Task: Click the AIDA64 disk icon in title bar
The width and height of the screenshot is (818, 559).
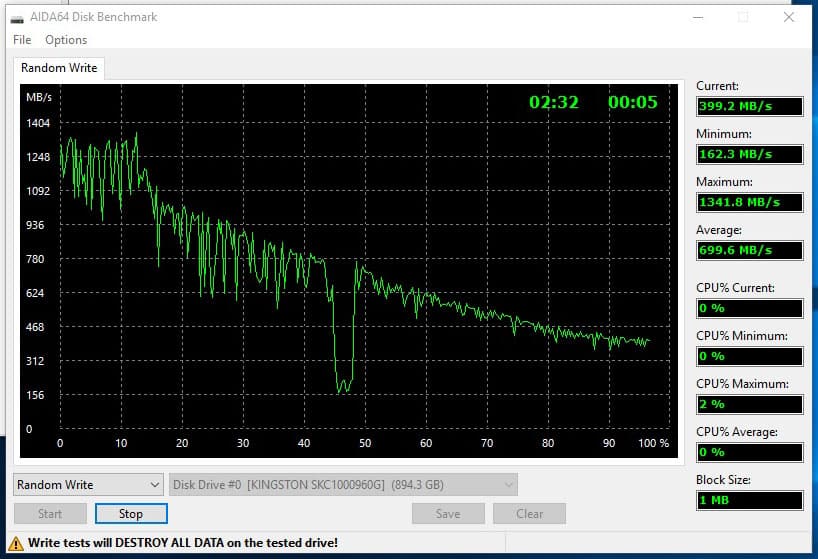Action: pos(17,19)
